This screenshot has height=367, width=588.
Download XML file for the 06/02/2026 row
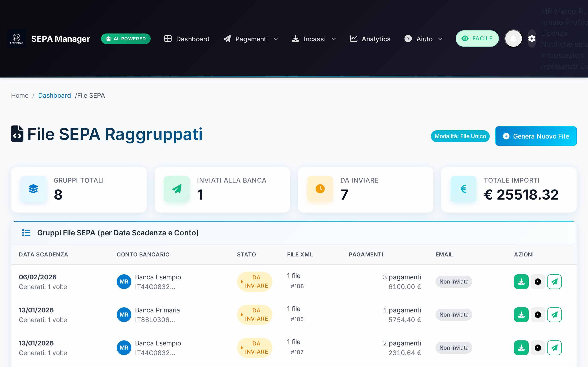coord(521,282)
